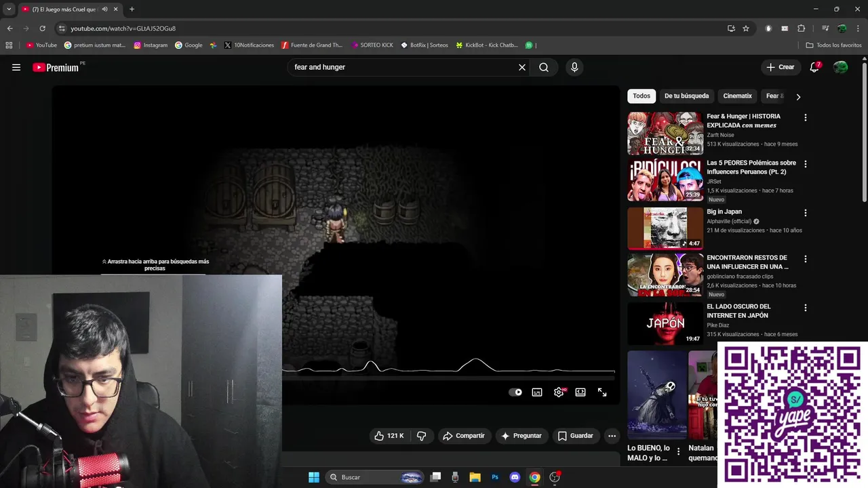Click the YouTube page vertical scrollbar
The height and width of the screenshot is (488, 868).
pyautogui.click(x=864, y=132)
